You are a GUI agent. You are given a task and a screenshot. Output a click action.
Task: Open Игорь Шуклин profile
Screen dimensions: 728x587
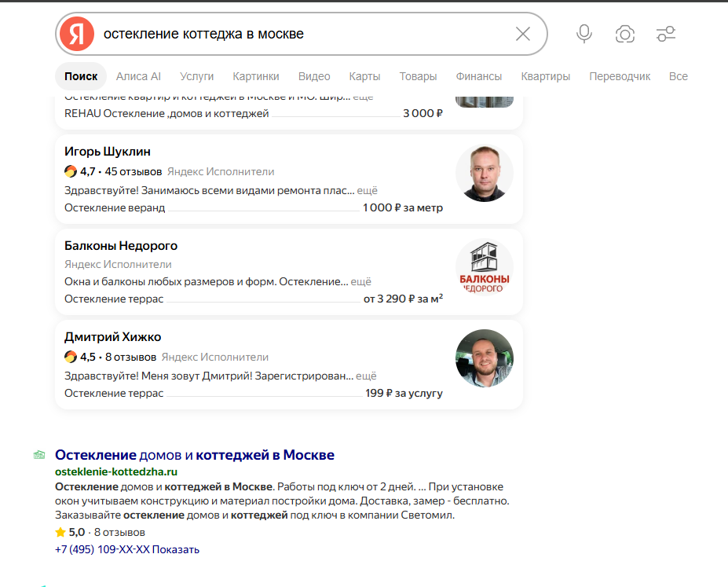click(108, 152)
